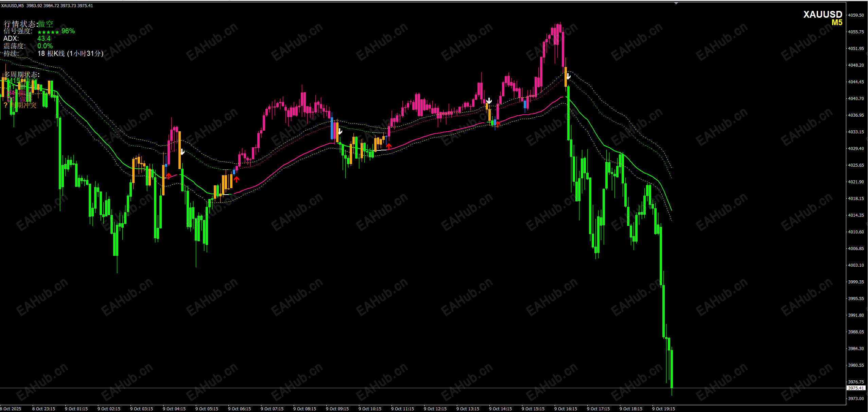The height and width of the screenshot is (412, 868).
Task: Click the green 做空 market status text
Action: coord(46,24)
